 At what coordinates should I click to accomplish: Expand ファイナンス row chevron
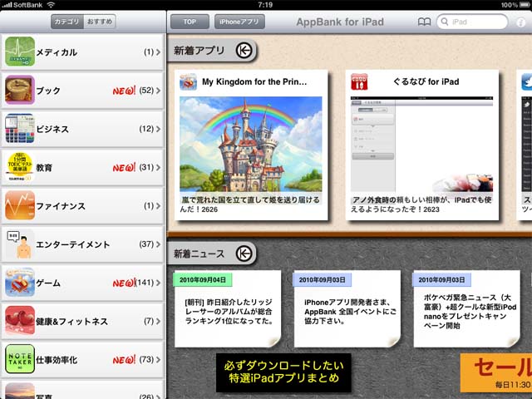159,205
